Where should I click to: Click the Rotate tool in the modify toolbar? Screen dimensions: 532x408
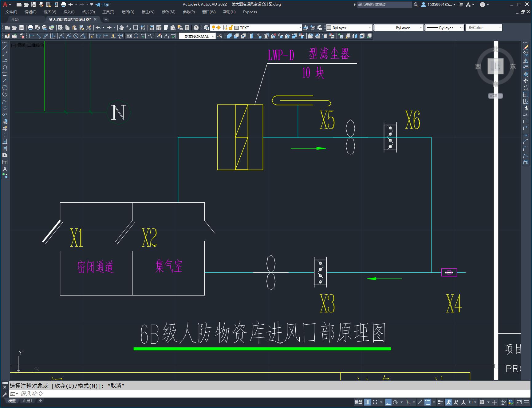tap(526, 88)
